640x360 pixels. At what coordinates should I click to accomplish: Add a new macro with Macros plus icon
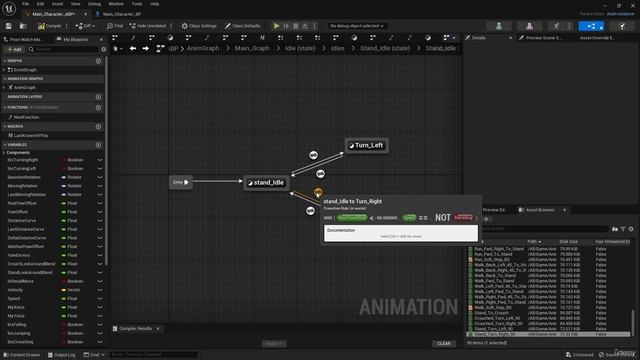point(98,127)
